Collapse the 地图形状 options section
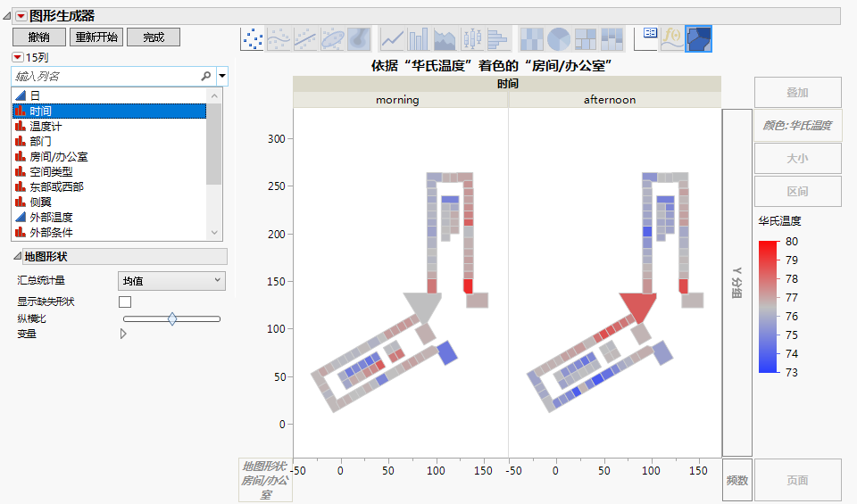This screenshot has height=504, width=857. pos(17,257)
